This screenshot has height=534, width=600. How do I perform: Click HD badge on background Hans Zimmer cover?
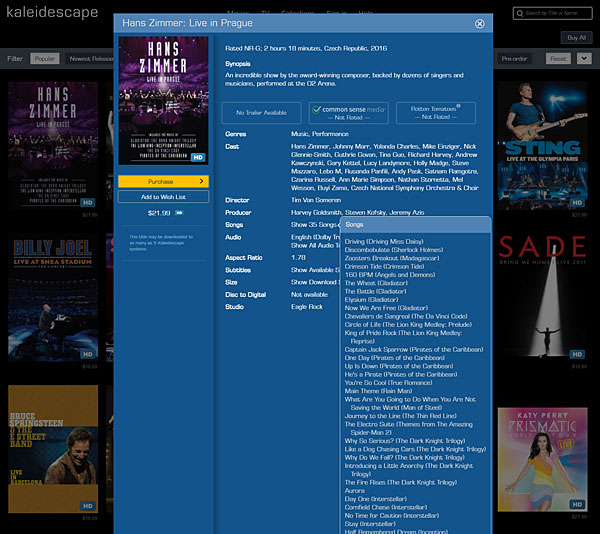(x=88, y=203)
